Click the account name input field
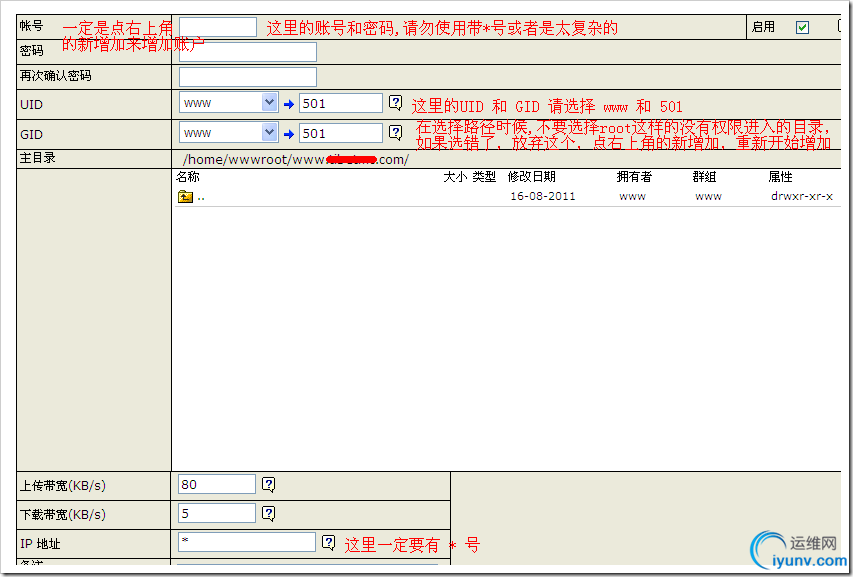 (x=218, y=27)
